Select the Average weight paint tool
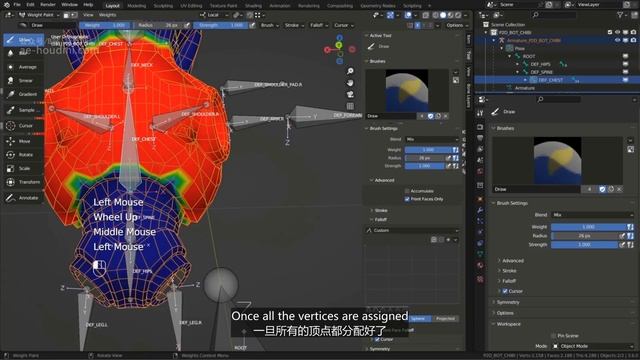Screen dimensions: 640x360 click(23, 67)
